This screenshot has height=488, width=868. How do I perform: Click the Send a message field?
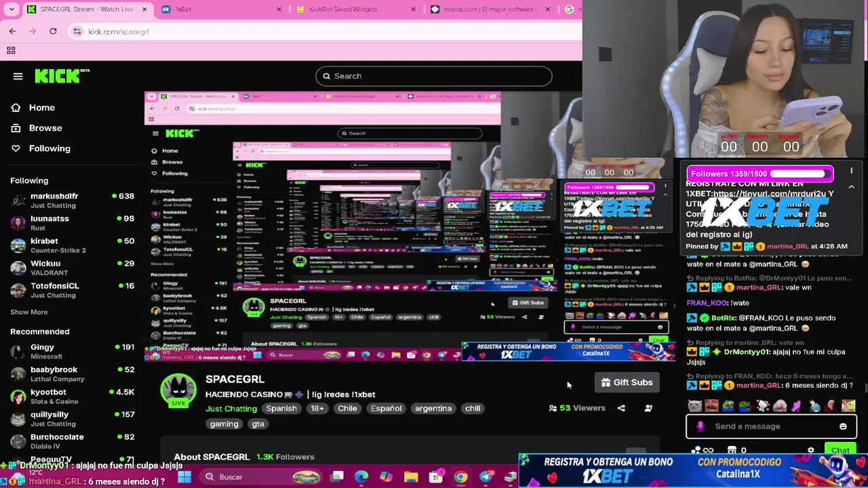point(771,426)
